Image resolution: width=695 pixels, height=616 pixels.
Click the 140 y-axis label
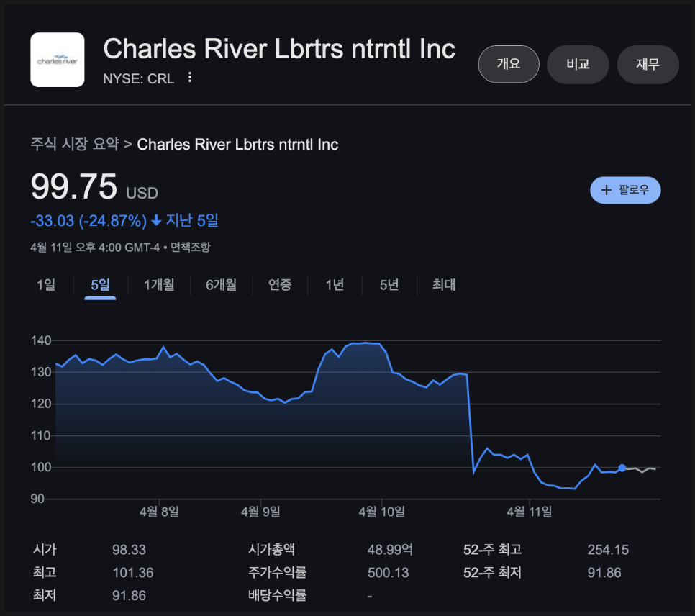[x=41, y=340]
